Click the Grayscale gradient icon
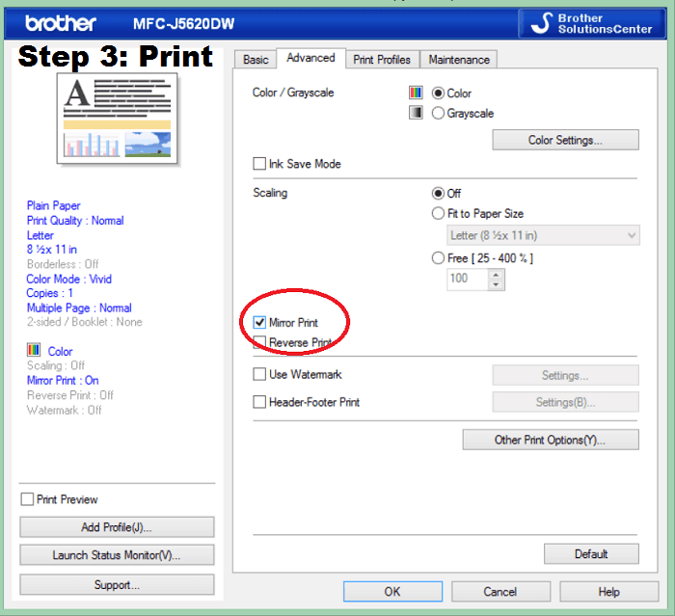Screen dimensions: 675x616 416,113
